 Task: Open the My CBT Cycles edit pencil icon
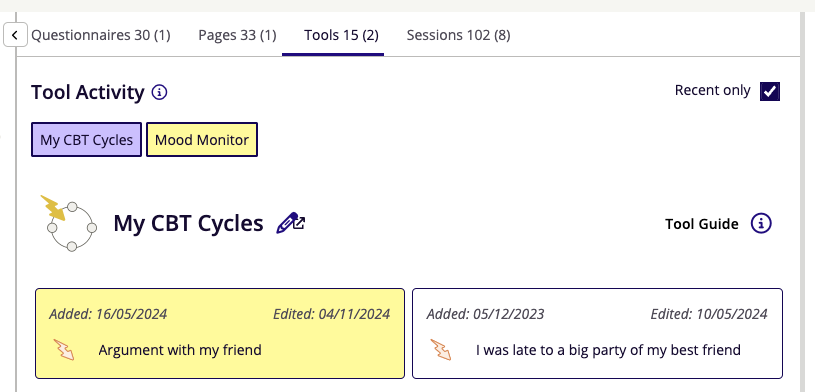[291, 223]
